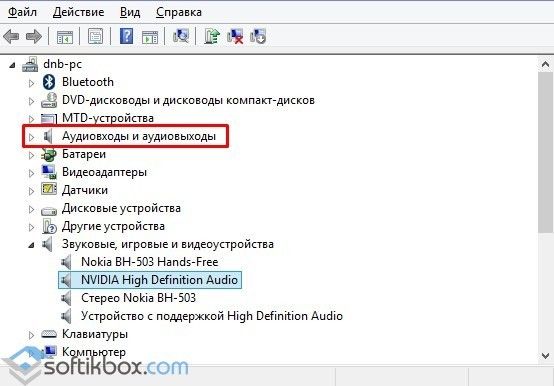Click the vertical scrollbar thumb
Viewport: 554px width, 386px height.
(545, 152)
